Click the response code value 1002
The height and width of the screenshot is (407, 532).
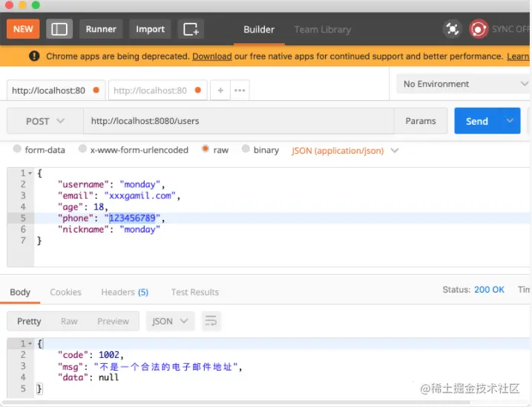point(109,355)
